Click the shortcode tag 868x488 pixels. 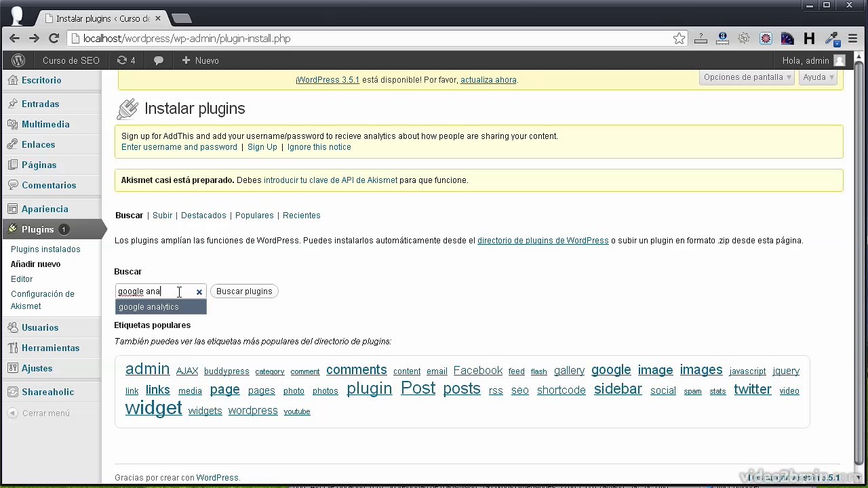point(561,390)
